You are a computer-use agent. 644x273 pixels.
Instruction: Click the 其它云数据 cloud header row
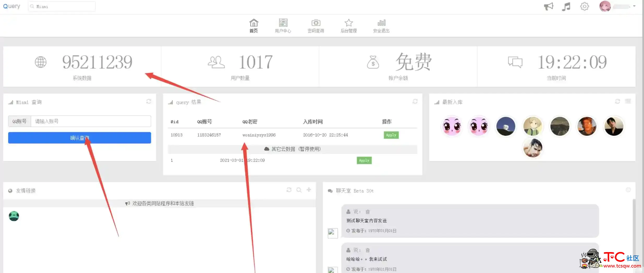pyautogui.click(x=293, y=149)
